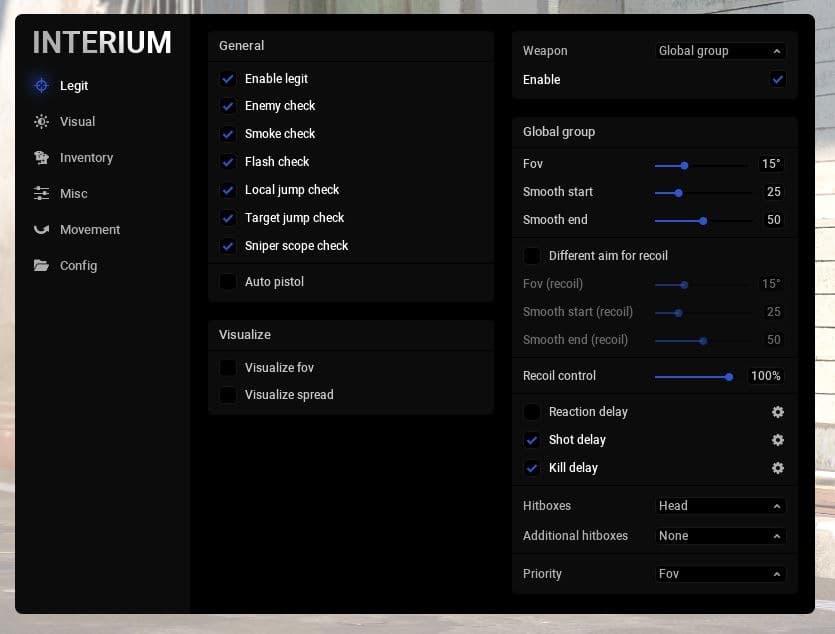Click the Legit crosshair icon in sidebar

(x=41, y=86)
